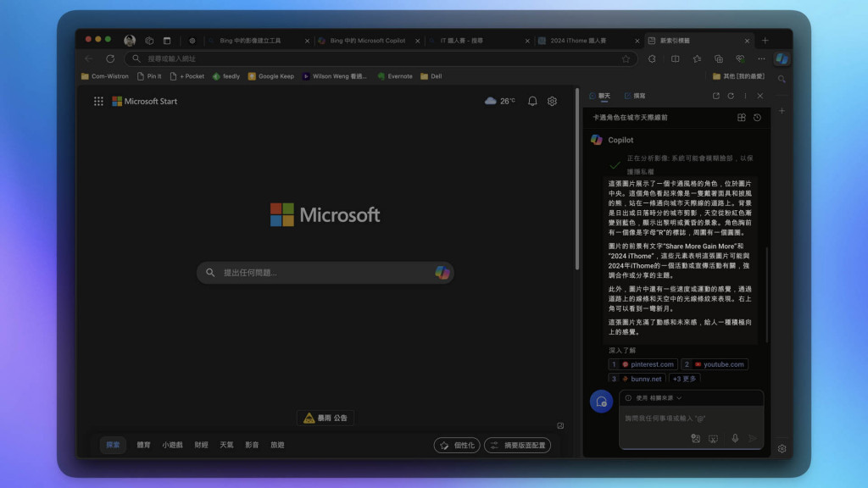Screen dimensions: 868x488
Task: Click the address bar 搜尋或輸入網址
Action: [x=382, y=58]
